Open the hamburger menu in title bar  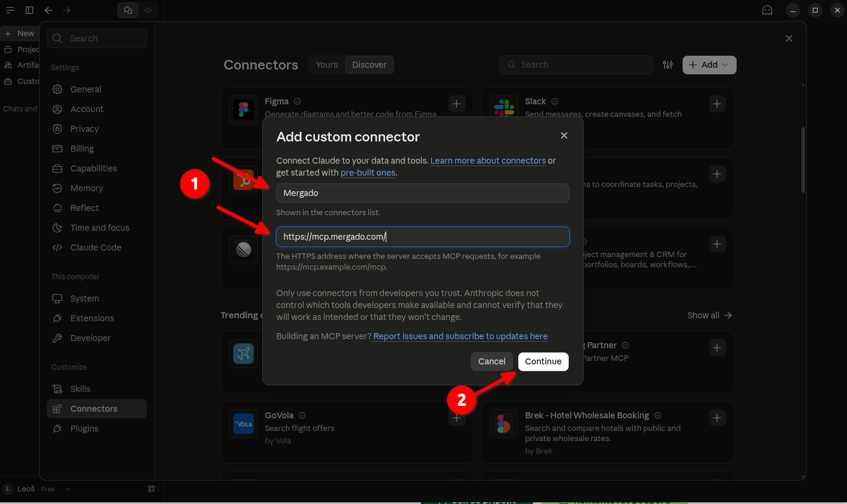pos(10,10)
